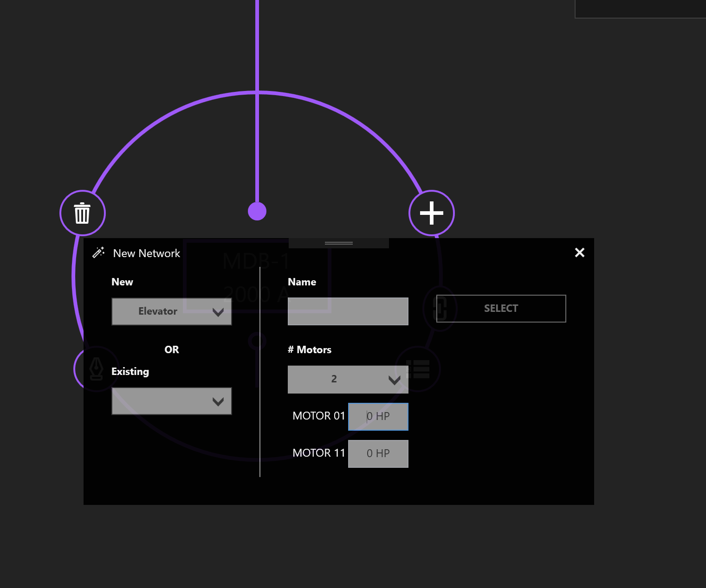
Task: Close the New Network dialog
Action: click(x=579, y=252)
